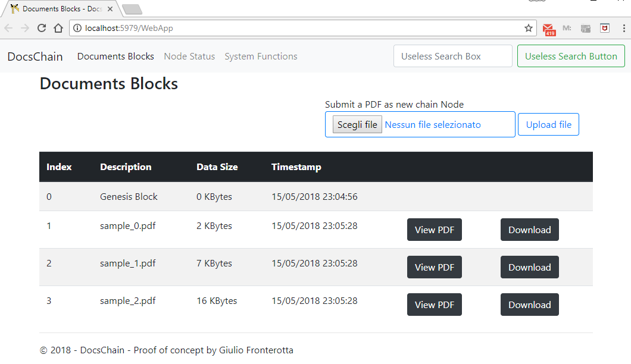The width and height of the screenshot is (631, 364).
Task: Click the red McAfee shield extension icon
Action: 604,28
